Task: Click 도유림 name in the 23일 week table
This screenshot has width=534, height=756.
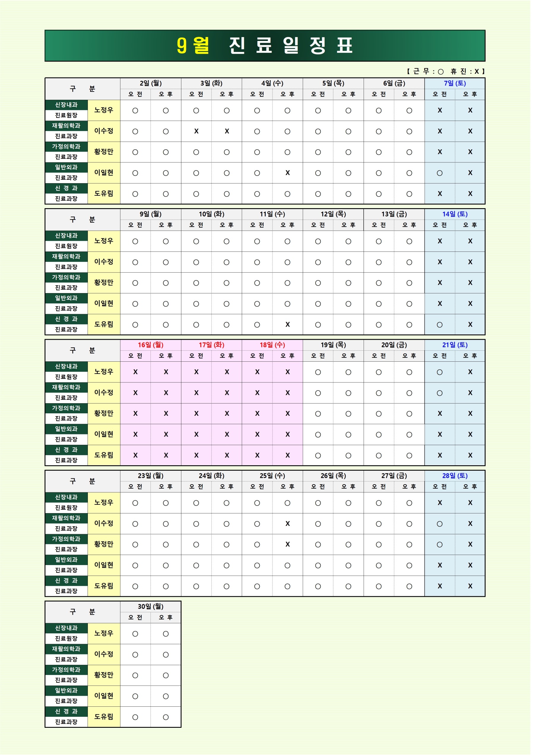Action: 104,586
